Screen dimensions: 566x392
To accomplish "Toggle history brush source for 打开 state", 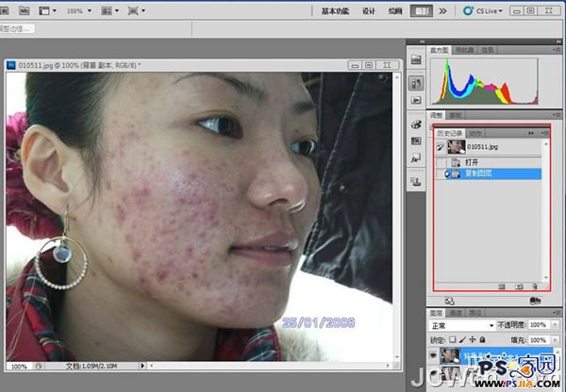I will (x=441, y=161).
